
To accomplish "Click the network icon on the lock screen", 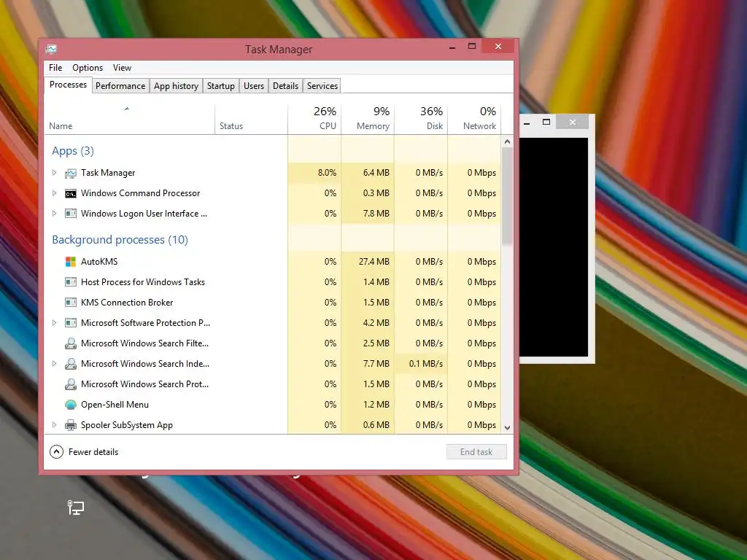I will [x=76, y=507].
